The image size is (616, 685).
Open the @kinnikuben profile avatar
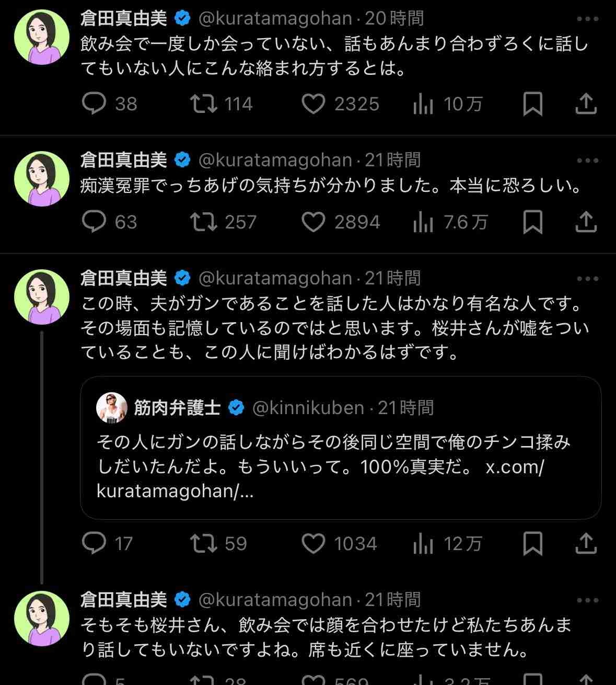(112, 408)
